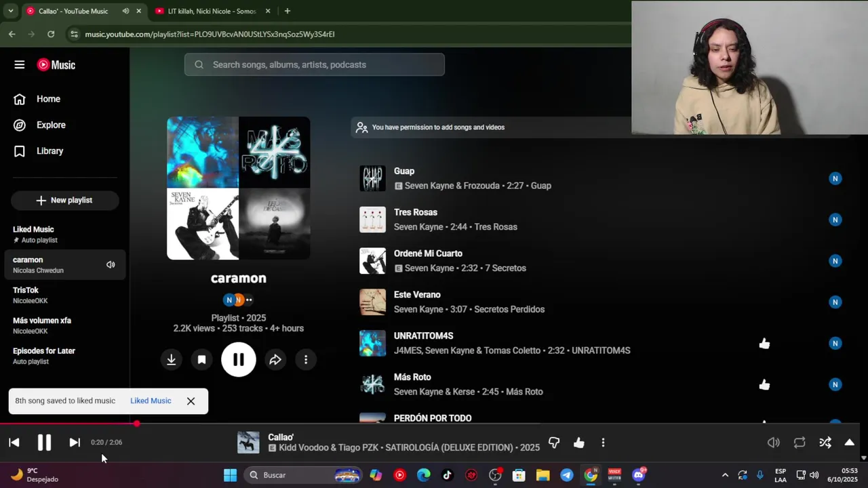Click the YouTube Music logo
The height and width of the screenshot is (488, 868).
(56, 64)
